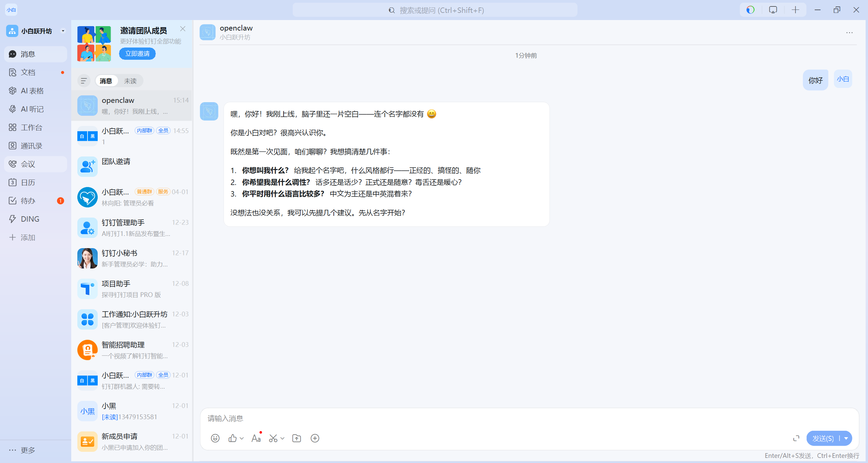This screenshot has width=868, height=463.
Task: Click the message filter list icon
Action: point(84,81)
